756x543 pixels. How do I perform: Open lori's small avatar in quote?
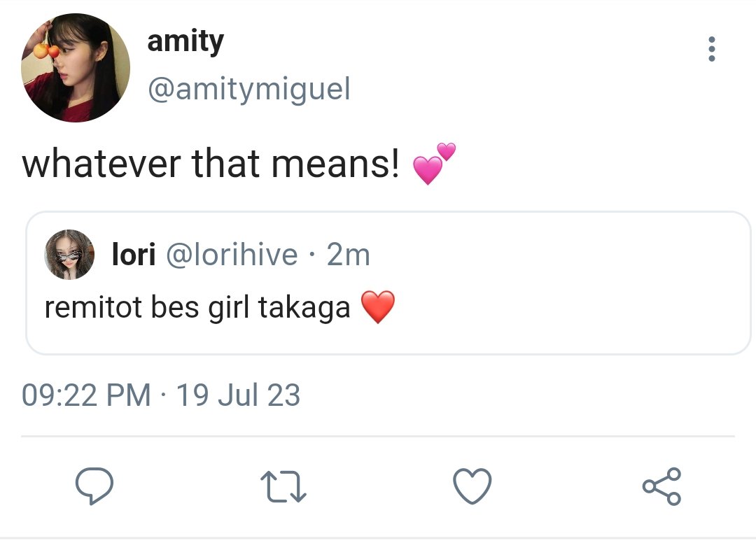click(x=69, y=255)
